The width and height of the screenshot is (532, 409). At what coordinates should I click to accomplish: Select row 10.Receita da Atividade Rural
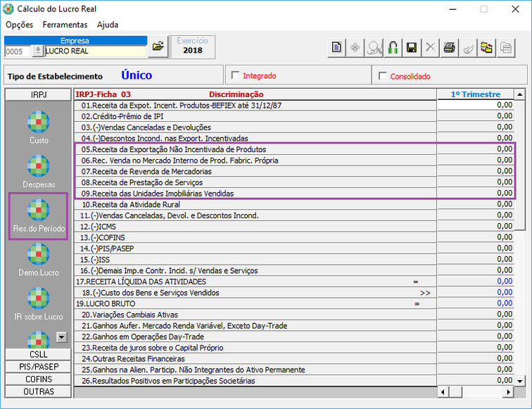click(255, 204)
